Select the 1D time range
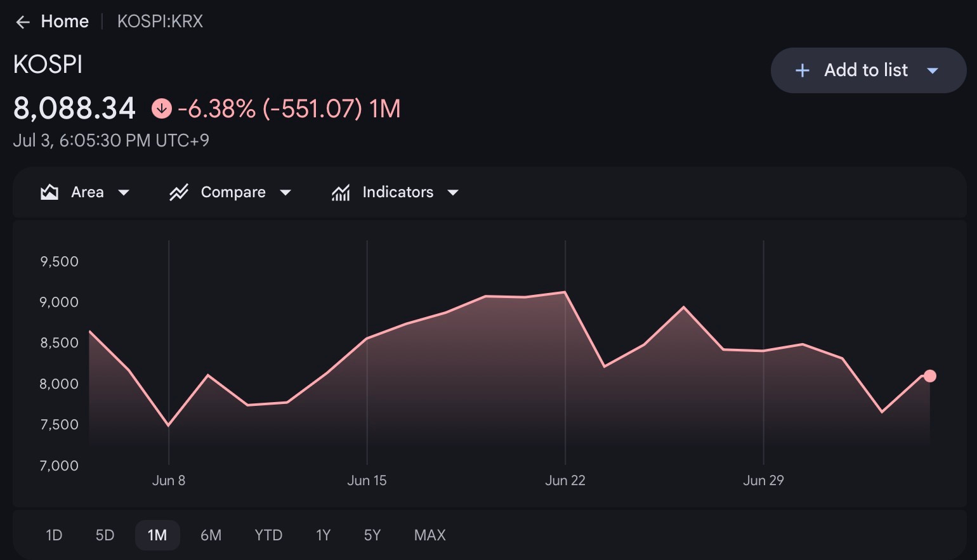Image resolution: width=977 pixels, height=560 pixels. pyautogui.click(x=54, y=535)
